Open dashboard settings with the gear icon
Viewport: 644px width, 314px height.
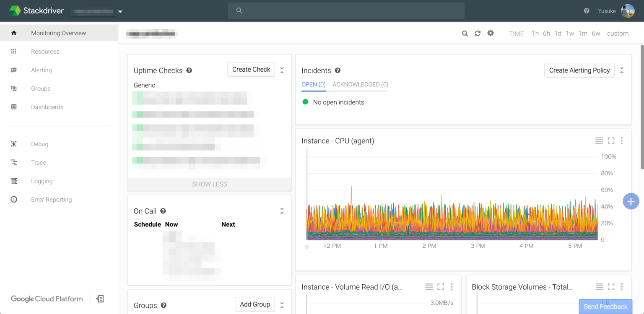490,33
